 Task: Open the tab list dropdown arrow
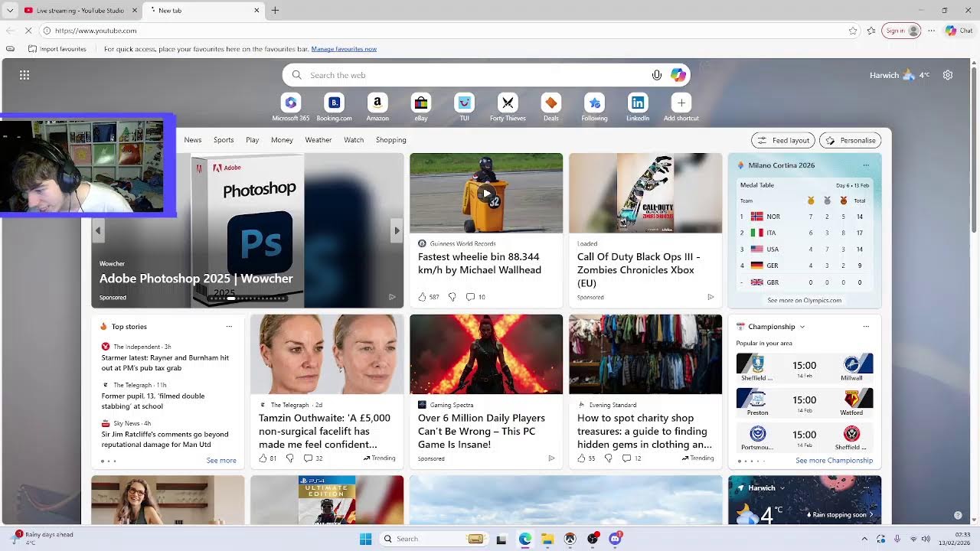point(10,11)
